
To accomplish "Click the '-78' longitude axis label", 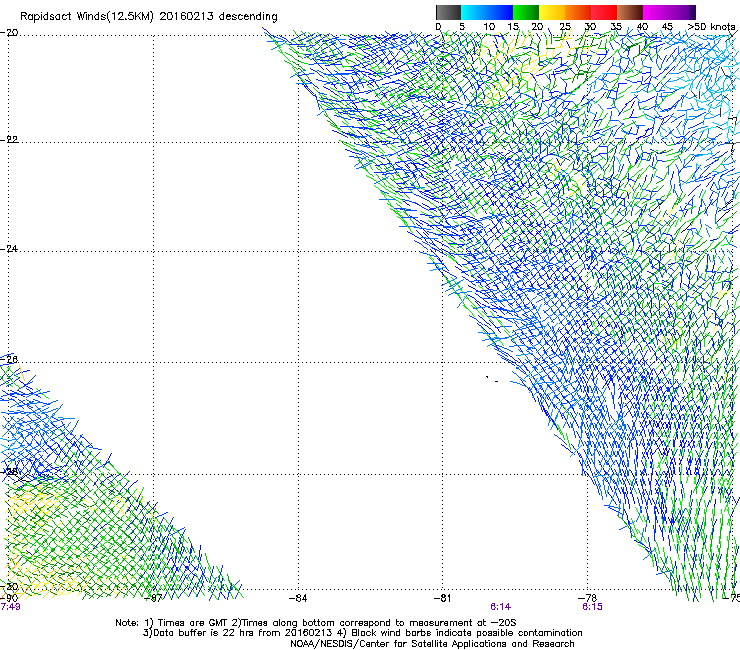I will (588, 598).
